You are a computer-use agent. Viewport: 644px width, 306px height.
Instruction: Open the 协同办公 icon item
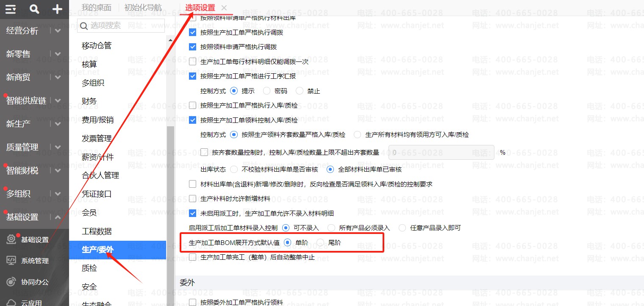[x=11, y=282]
